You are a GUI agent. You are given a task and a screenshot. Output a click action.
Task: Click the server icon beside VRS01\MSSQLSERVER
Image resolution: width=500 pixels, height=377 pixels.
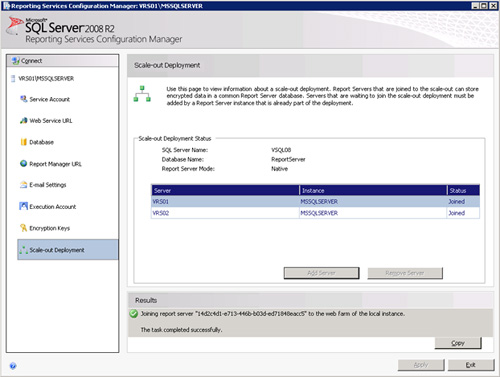tap(13, 79)
